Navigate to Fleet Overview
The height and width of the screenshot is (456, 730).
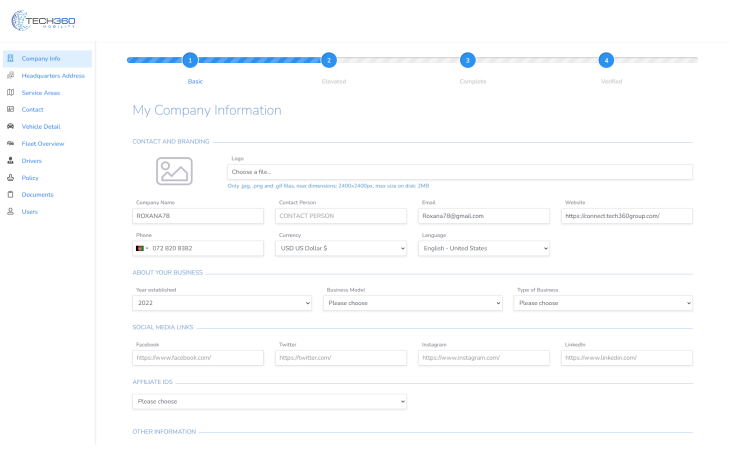pyautogui.click(x=43, y=143)
